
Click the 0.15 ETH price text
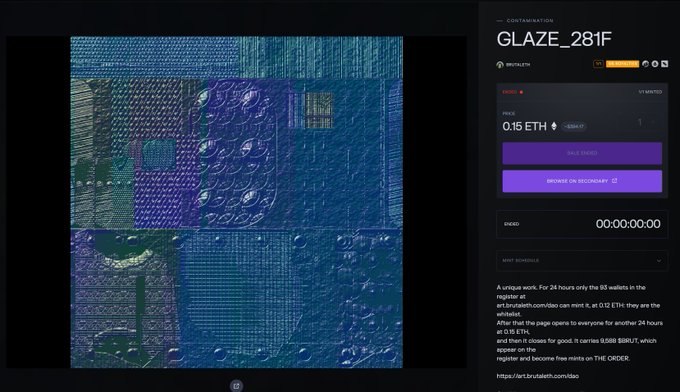coord(524,126)
